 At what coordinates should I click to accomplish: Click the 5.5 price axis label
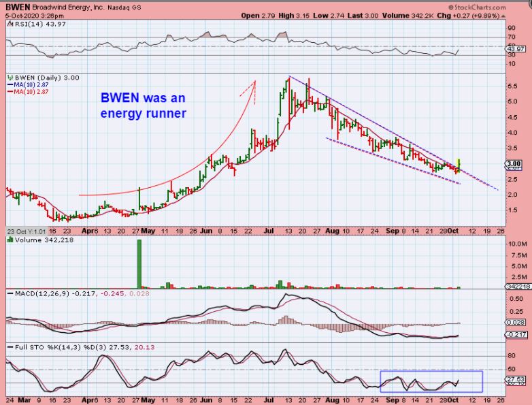(513, 86)
